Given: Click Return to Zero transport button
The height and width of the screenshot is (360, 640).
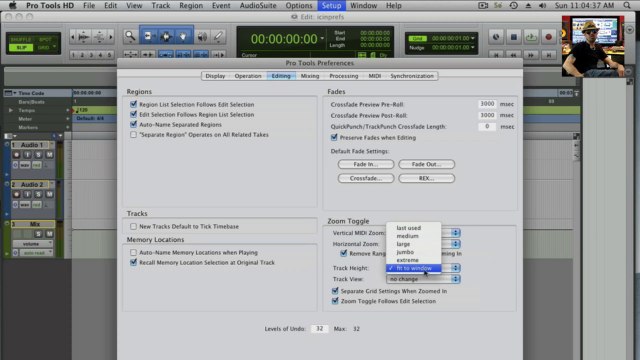Looking at the screenshot, I should pos(496,54).
